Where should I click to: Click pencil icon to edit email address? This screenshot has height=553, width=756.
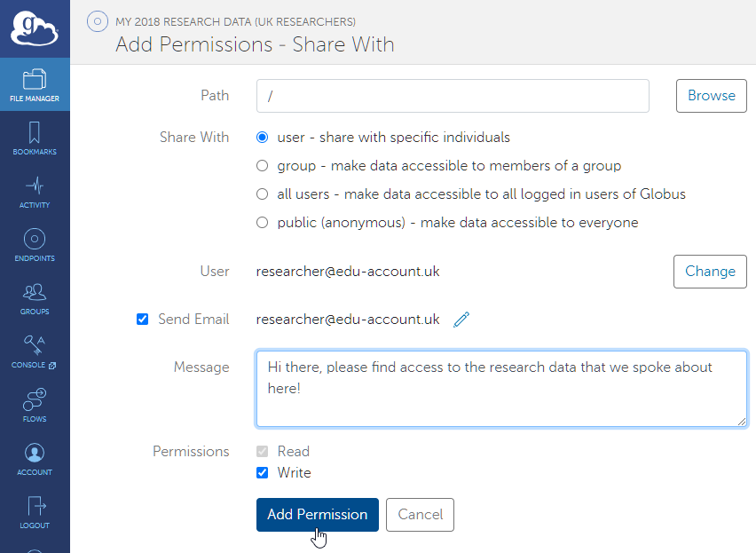[x=461, y=320]
